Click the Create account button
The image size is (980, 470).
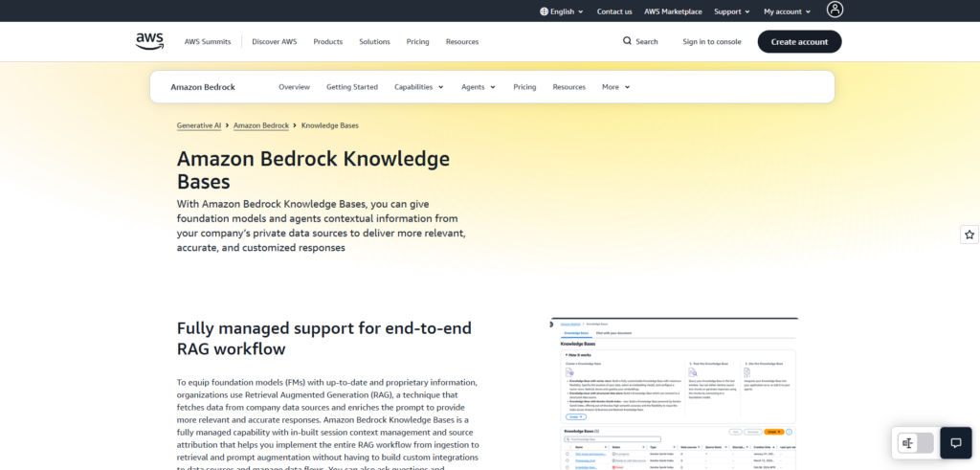(799, 42)
